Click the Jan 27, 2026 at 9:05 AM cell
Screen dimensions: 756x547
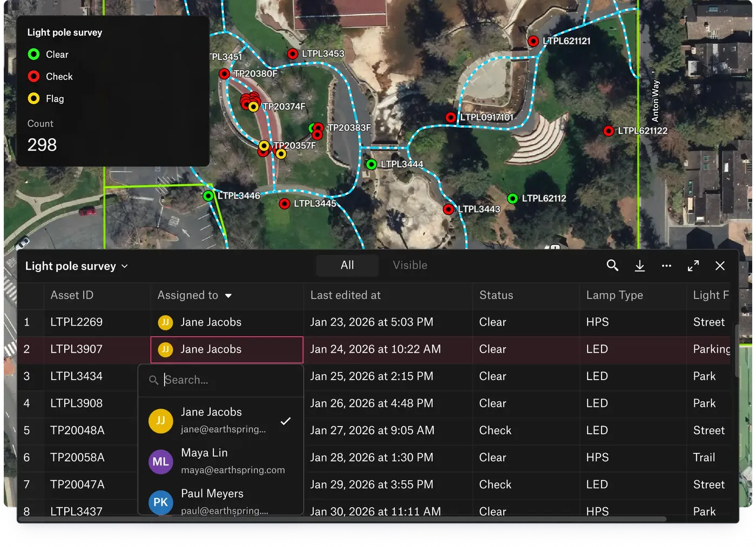[388, 431]
